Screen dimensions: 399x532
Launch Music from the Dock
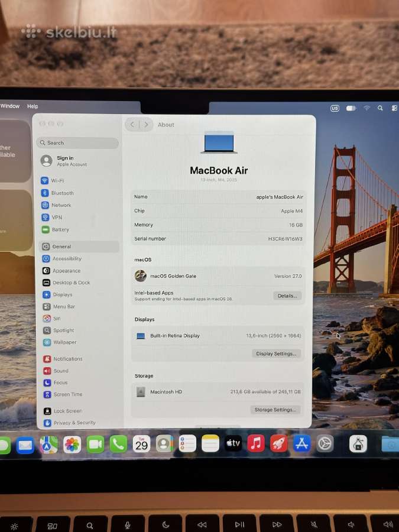[256, 443]
